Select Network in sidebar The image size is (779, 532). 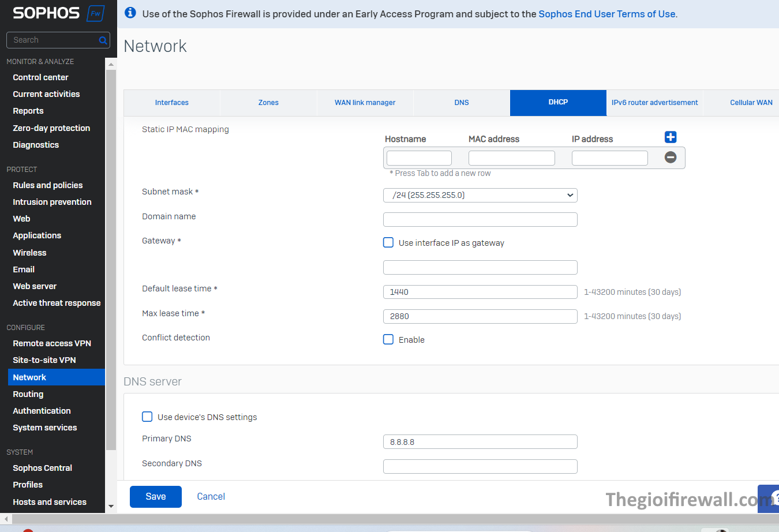[x=56, y=377]
